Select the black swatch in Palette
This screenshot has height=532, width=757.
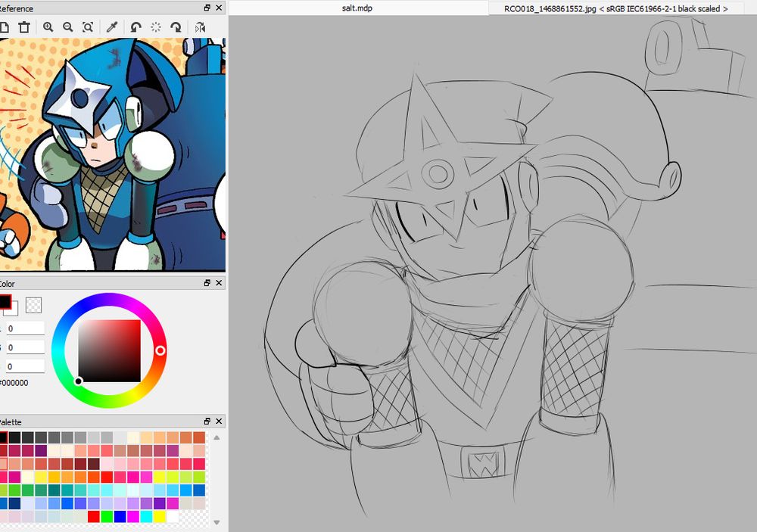2,437
